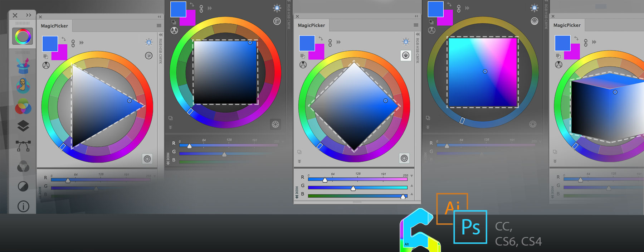644x252 pixels.
Task: Open the color scheme wheel icon in triangle panel
Action: [46, 65]
